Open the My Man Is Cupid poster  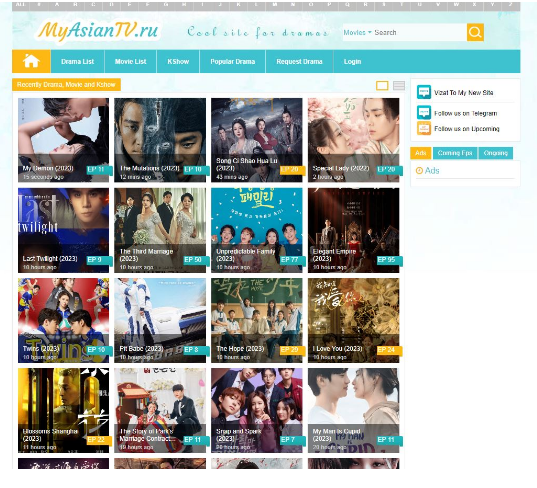(x=353, y=410)
